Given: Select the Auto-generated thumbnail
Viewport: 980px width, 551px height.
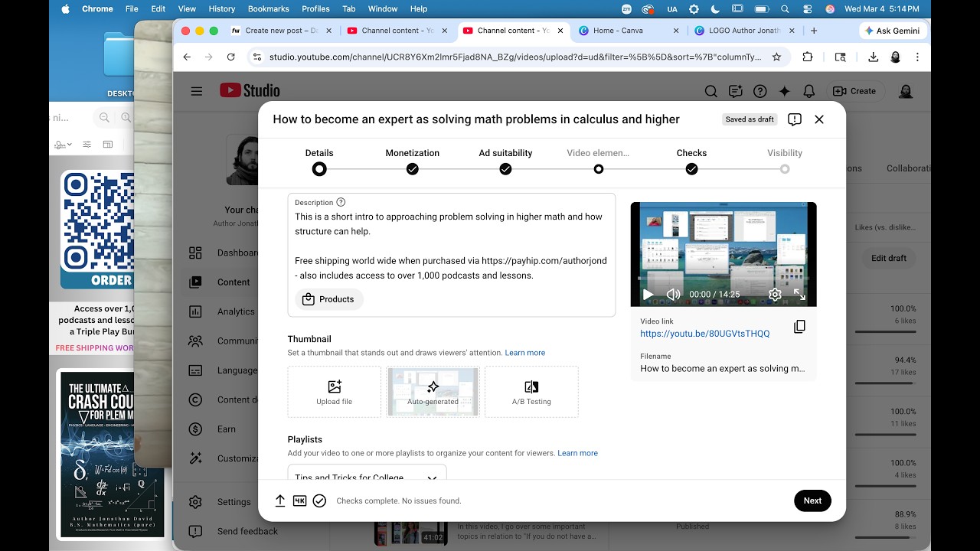Looking at the screenshot, I should click(x=433, y=392).
